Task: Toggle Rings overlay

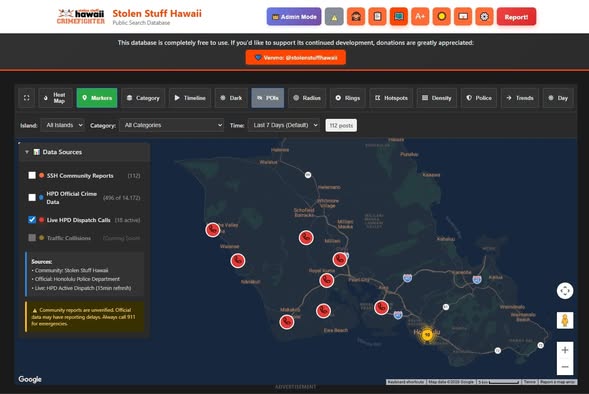Action: click(348, 98)
